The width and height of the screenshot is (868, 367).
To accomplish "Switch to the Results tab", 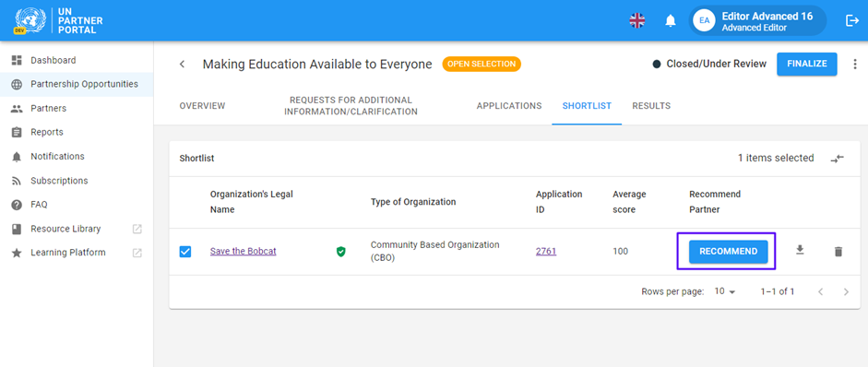I will 651,106.
